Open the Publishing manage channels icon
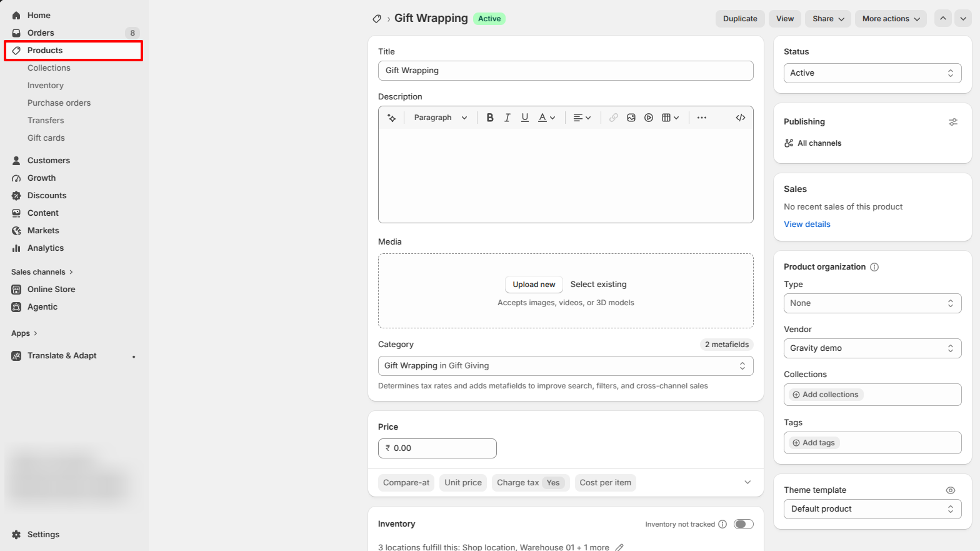Image resolution: width=980 pixels, height=551 pixels. click(953, 122)
